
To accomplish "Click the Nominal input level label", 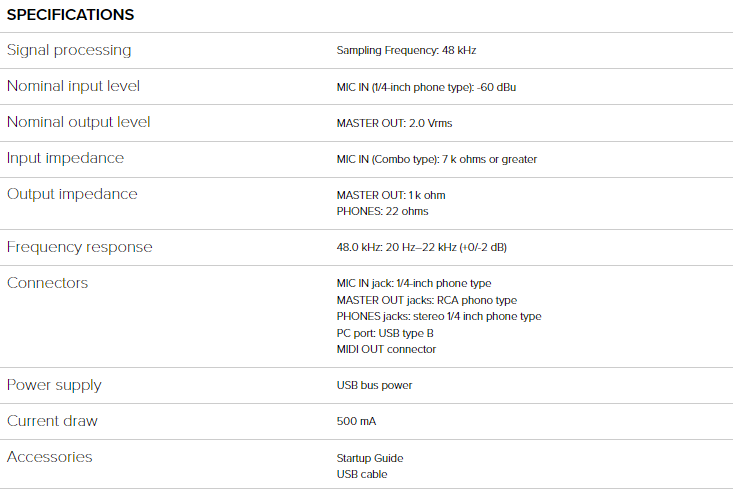I will point(73,86).
